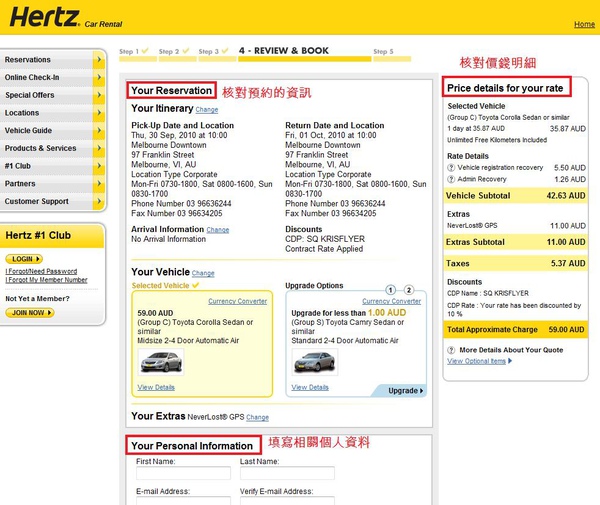Click the Toyota Camry car thumbnail
This screenshot has height=505, width=600.
click(x=315, y=362)
